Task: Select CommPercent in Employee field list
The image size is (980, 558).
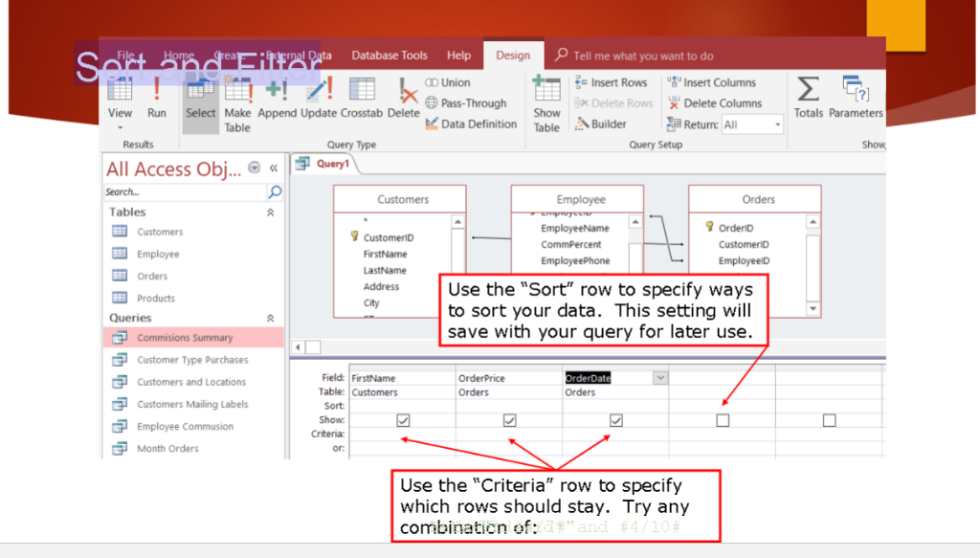Action: [x=570, y=244]
